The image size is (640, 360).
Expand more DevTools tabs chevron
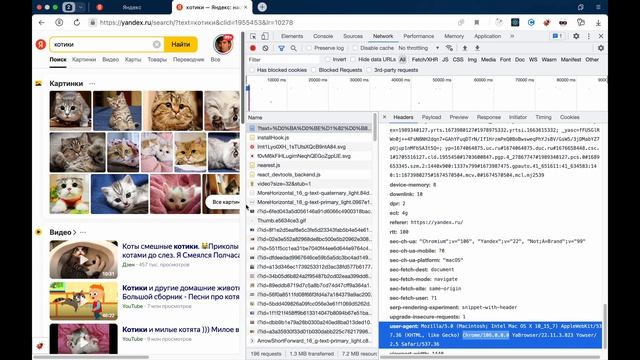tap(512, 36)
